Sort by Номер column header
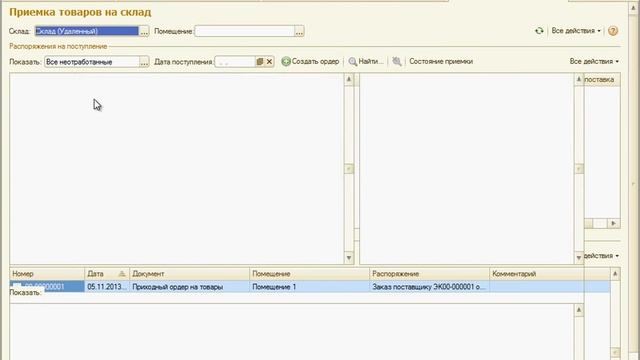Image resolution: width=640 pixels, height=360 pixels. pos(47,274)
